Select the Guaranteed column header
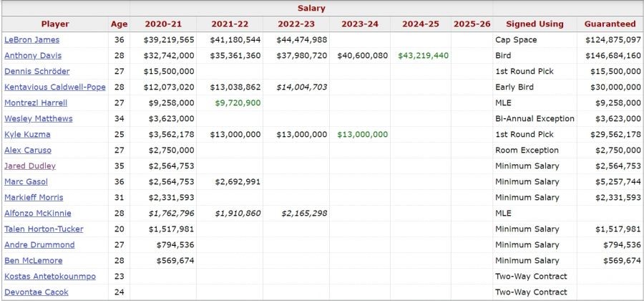 [x=610, y=24]
